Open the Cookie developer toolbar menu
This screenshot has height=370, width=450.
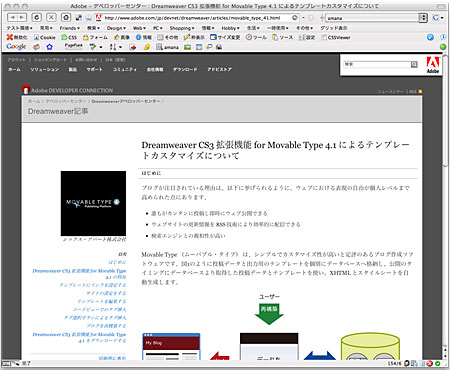44,37
